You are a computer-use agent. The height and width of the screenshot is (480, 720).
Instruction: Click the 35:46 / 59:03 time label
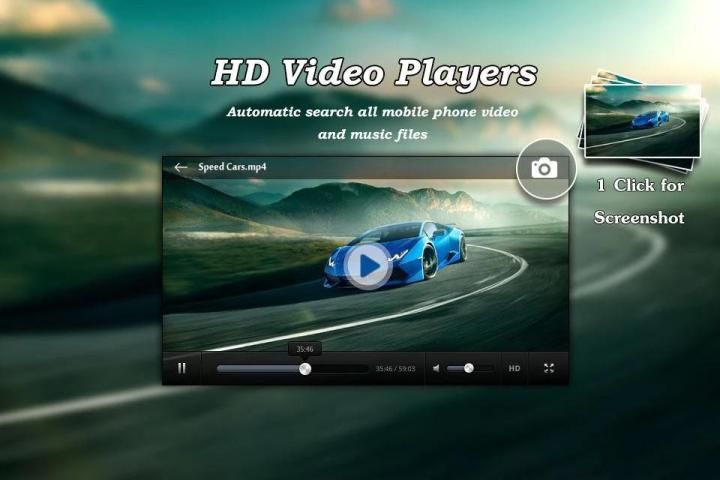point(395,368)
